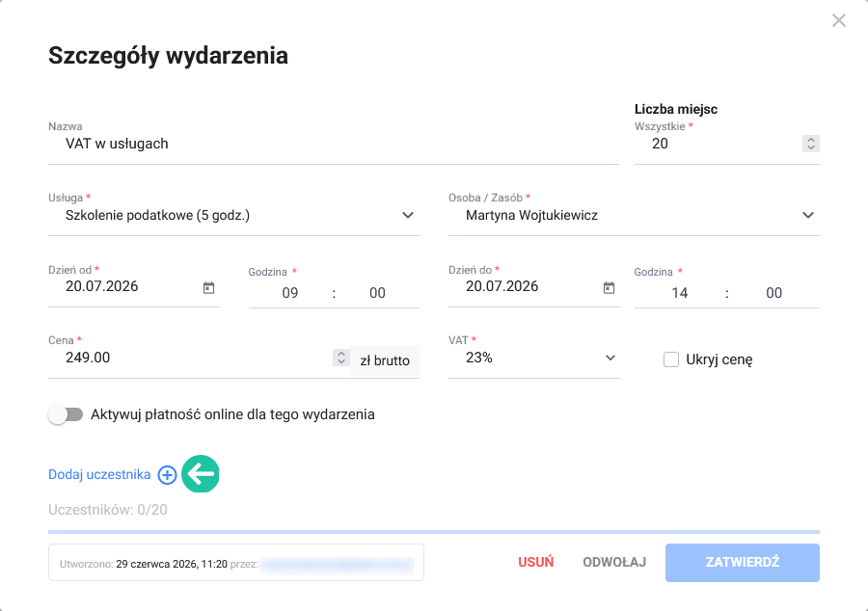Image resolution: width=868 pixels, height=611 pixels.
Task: Click the start hour field showing 09
Action: coord(290,293)
